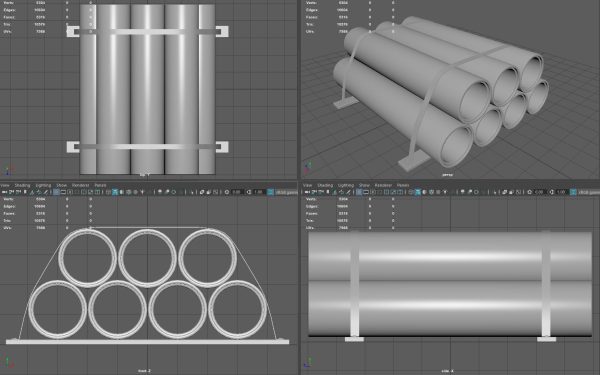Screen dimensions: 600x375
Task: Toggle Safe Title in front view toolbar
Action: [97, 192]
